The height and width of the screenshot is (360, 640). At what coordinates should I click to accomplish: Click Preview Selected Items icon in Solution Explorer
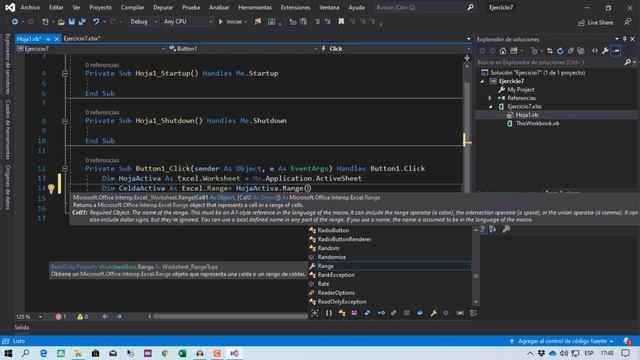pyautogui.click(x=616, y=51)
